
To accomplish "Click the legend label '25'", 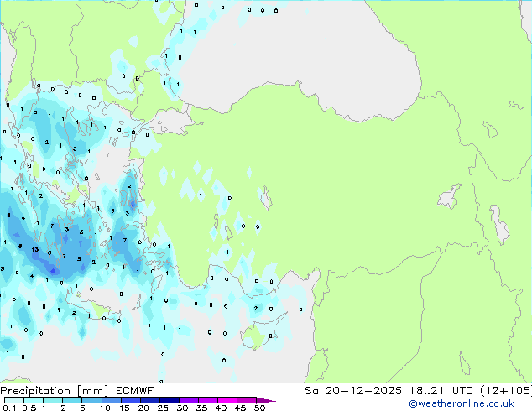I will (163, 408).
